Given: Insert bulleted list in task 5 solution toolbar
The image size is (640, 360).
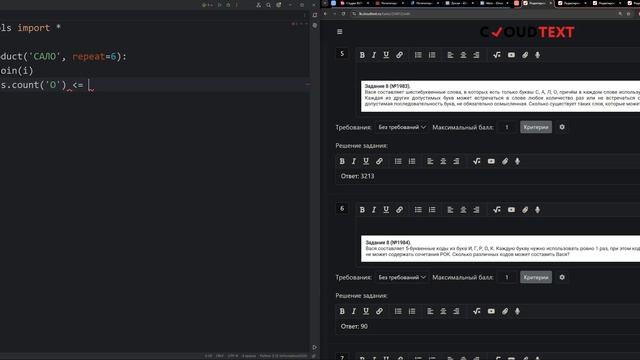Looking at the screenshot, I should pyautogui.click(x=398, y=161).
